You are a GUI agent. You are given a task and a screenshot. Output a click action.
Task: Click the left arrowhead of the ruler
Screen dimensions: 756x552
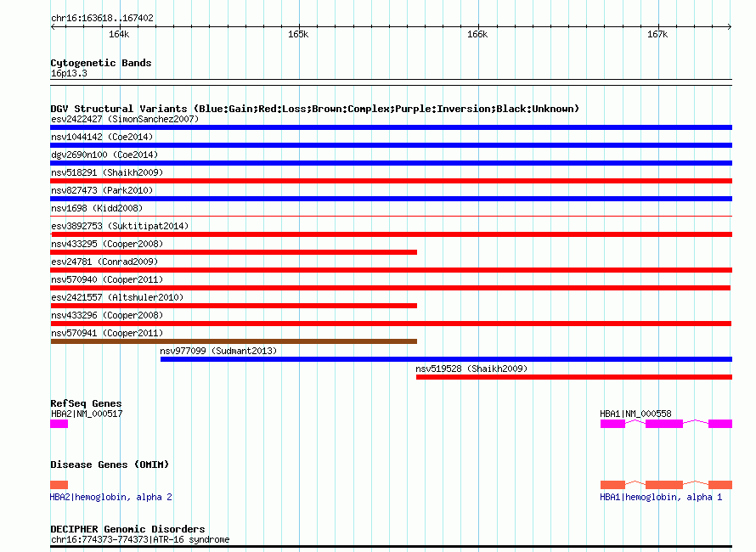point(53,26)
